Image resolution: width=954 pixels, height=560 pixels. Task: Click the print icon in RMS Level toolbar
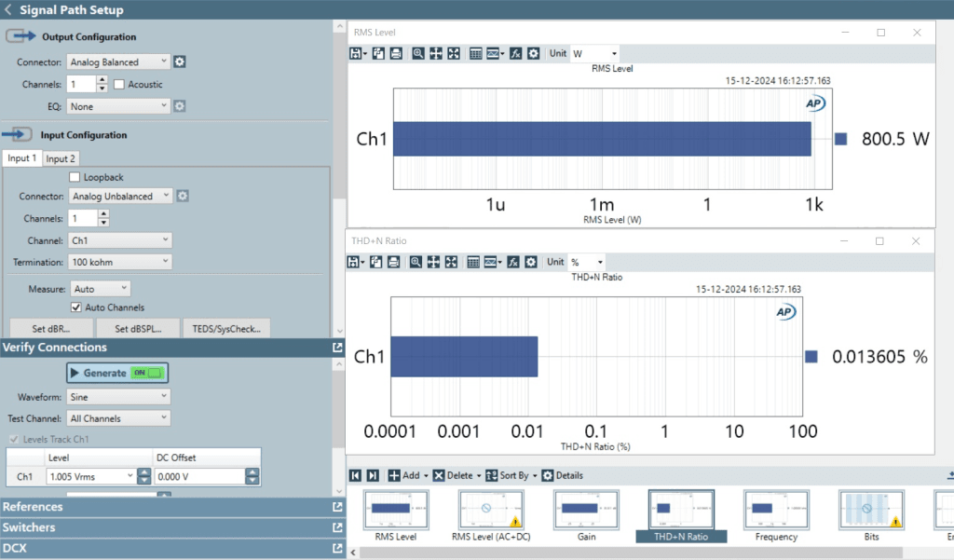point(395,54)
